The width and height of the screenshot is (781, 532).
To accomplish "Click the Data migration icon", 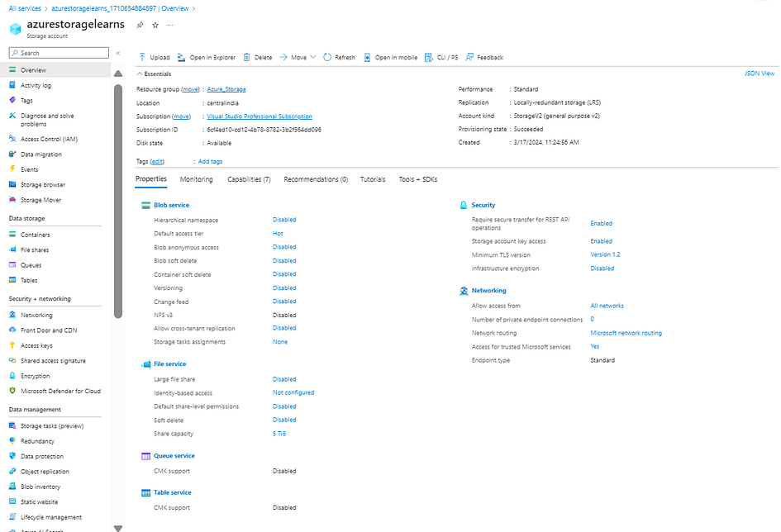I will pyautogui.click(x=12, y=154).
